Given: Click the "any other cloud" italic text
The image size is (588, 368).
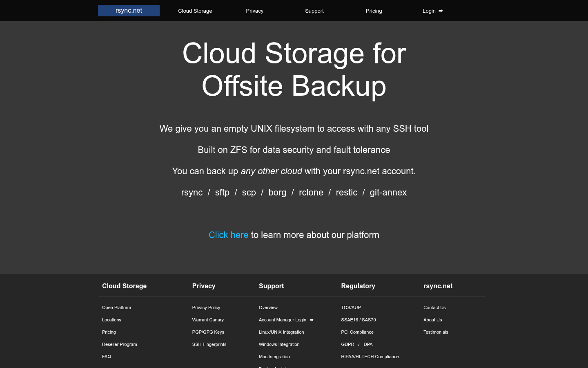Looking at the screenshot, I should point(272,171).
